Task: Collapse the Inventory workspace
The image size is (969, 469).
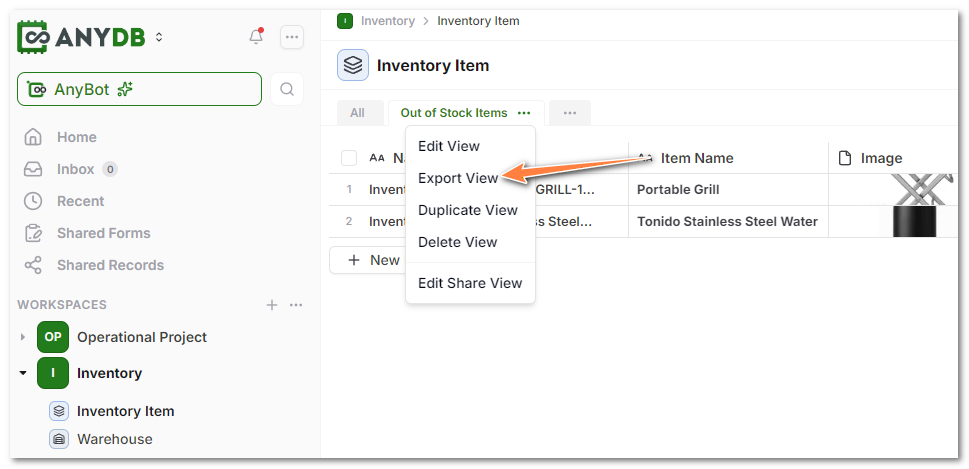Action: [23, 373]
